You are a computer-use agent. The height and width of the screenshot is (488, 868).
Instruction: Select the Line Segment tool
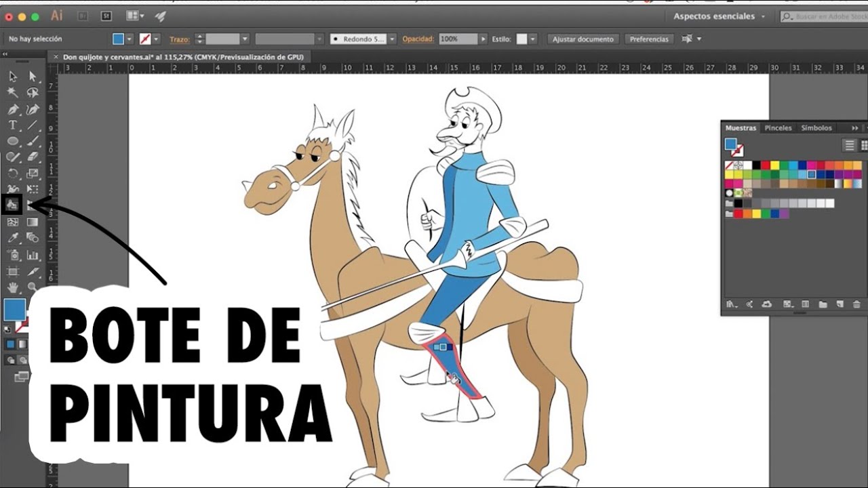[33, 125]
